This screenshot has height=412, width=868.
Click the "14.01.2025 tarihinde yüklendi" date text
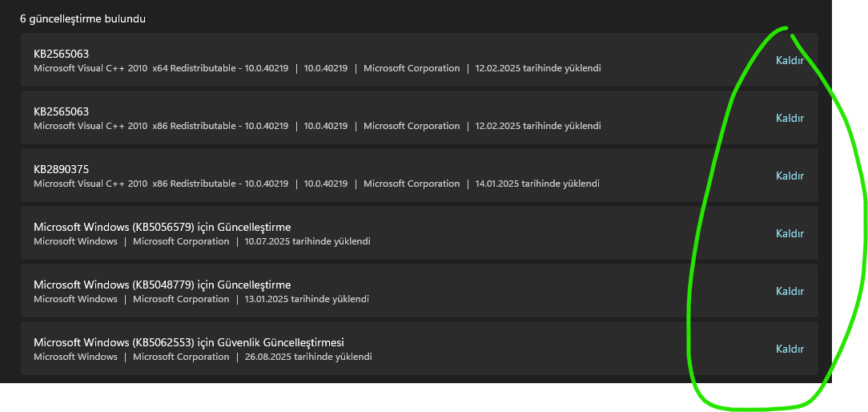pyautogui.click(x=536, y=184)
